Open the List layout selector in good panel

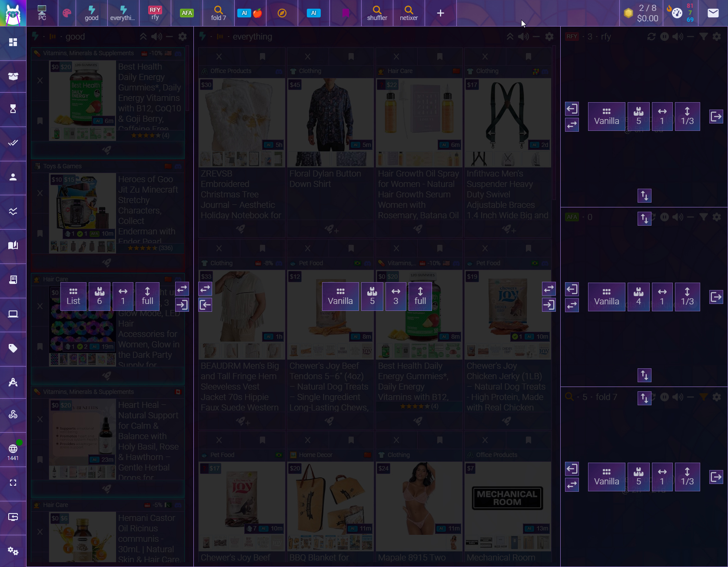pos(73,297)
